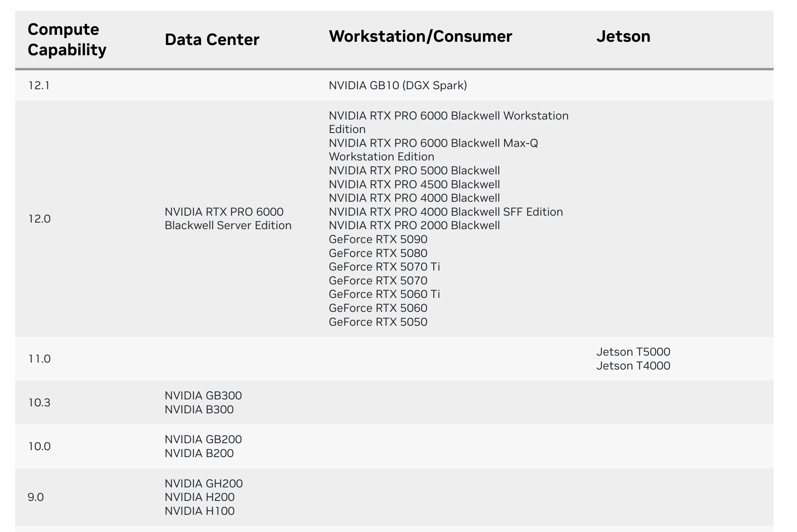Click Jetson T4000 entry
The width and height of the screenshot is (797, 532).
(633, 366)
